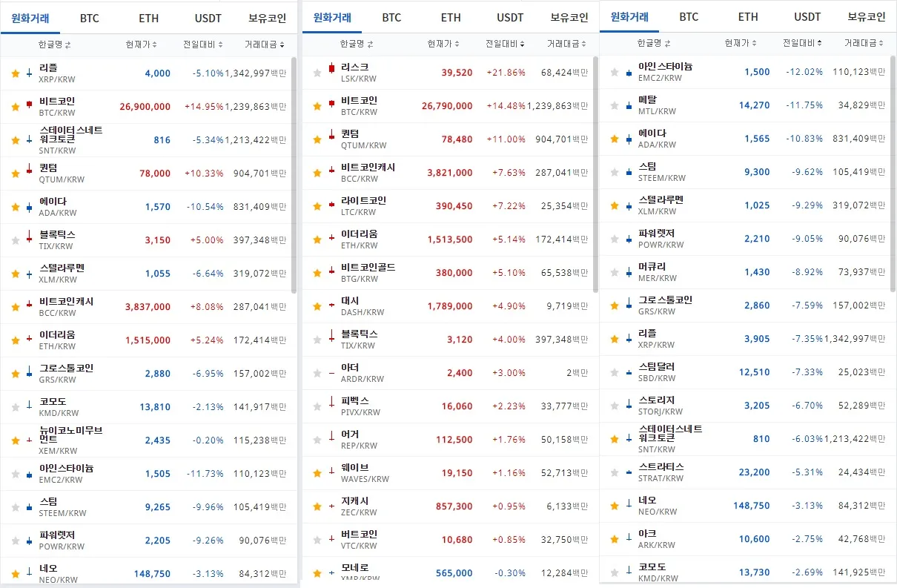Sort by 한글명 in the middle panel header
The width and height of the screenshot is (897, 588).
pos(357,44)
